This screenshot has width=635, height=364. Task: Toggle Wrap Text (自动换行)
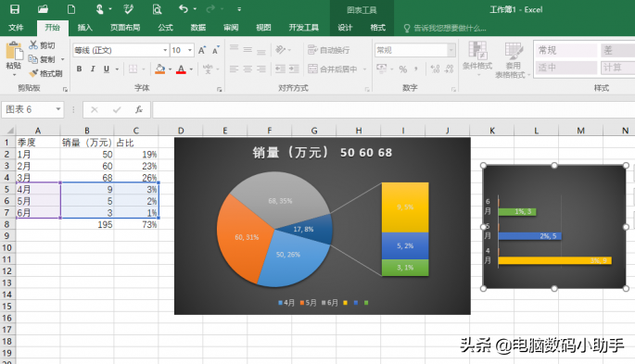[328, 50]
